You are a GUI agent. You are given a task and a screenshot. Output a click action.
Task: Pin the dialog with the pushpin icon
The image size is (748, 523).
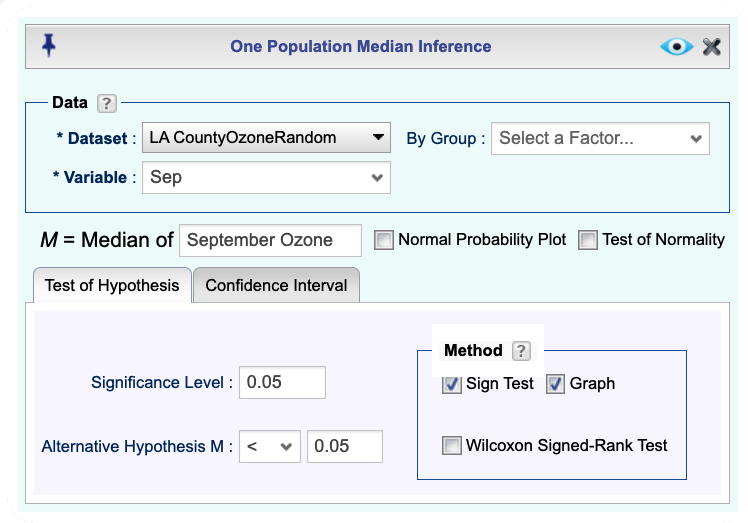pyautogui.click(x=48, y=46)
